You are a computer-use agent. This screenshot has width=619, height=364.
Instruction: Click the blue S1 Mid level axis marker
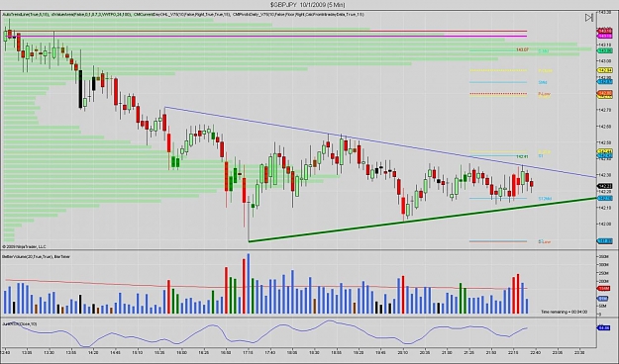click(x=604, y=199)
